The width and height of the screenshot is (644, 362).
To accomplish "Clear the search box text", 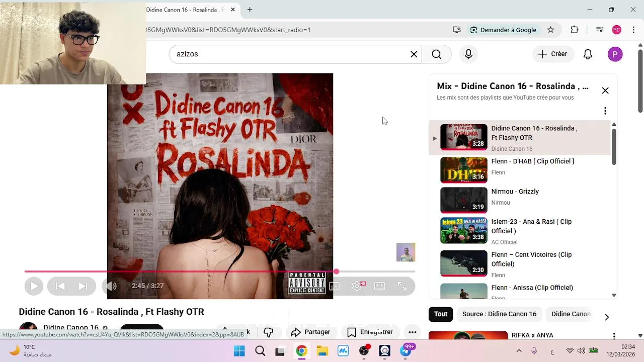I will [x=414, y=54].
